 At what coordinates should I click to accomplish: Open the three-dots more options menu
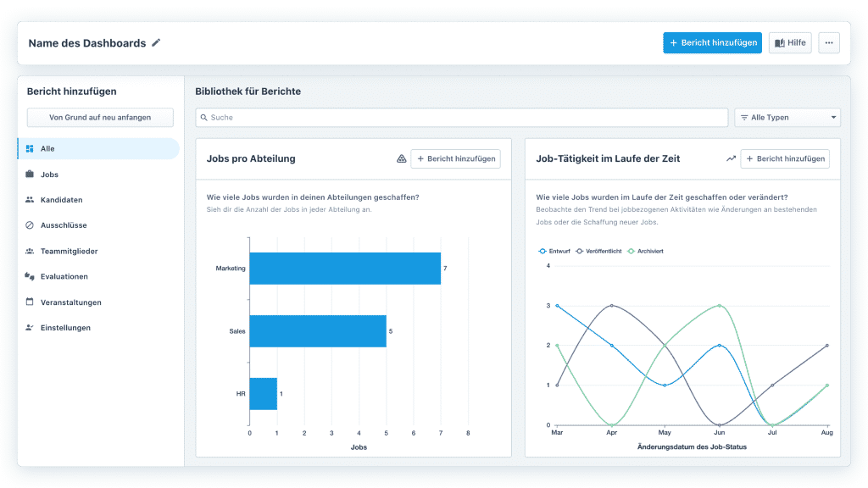coord(829,43)
